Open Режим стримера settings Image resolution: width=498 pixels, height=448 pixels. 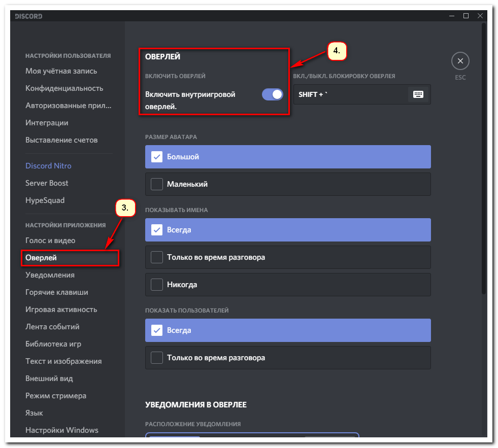point(55,396)
